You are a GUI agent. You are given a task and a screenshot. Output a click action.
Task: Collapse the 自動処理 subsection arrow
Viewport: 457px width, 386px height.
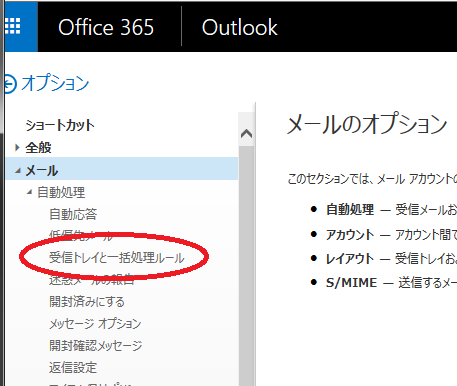point(29,192)
